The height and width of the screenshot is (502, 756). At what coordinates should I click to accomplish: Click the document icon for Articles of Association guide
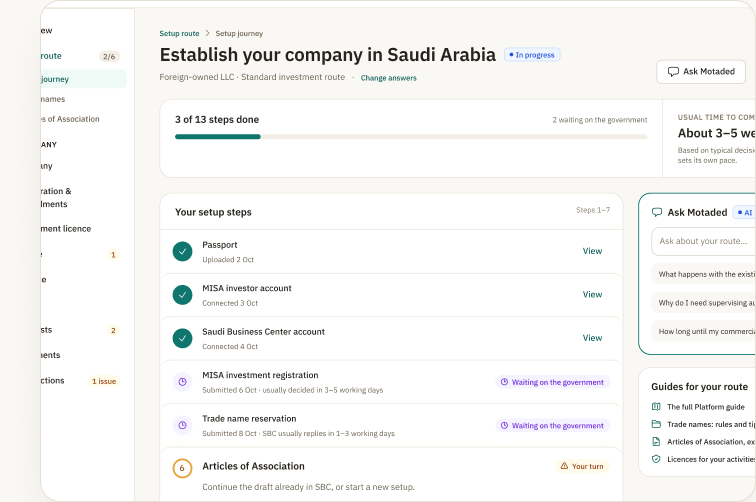click(x=656, y=441)
